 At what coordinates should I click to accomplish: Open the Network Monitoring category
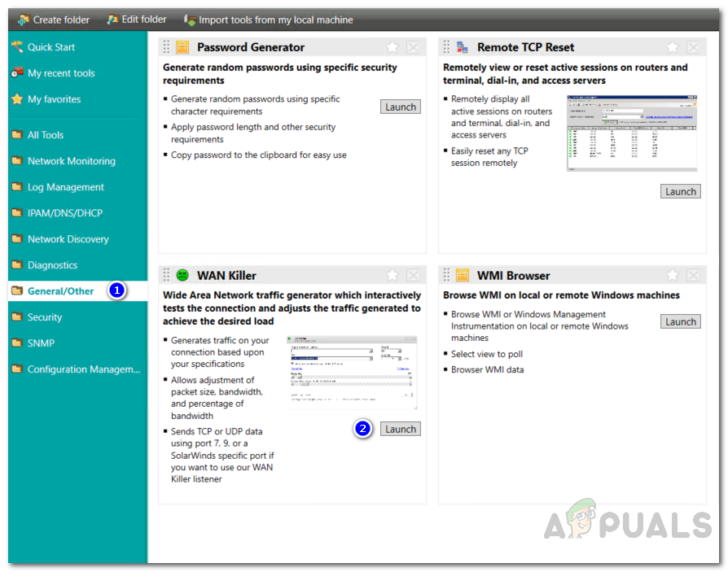72,160
